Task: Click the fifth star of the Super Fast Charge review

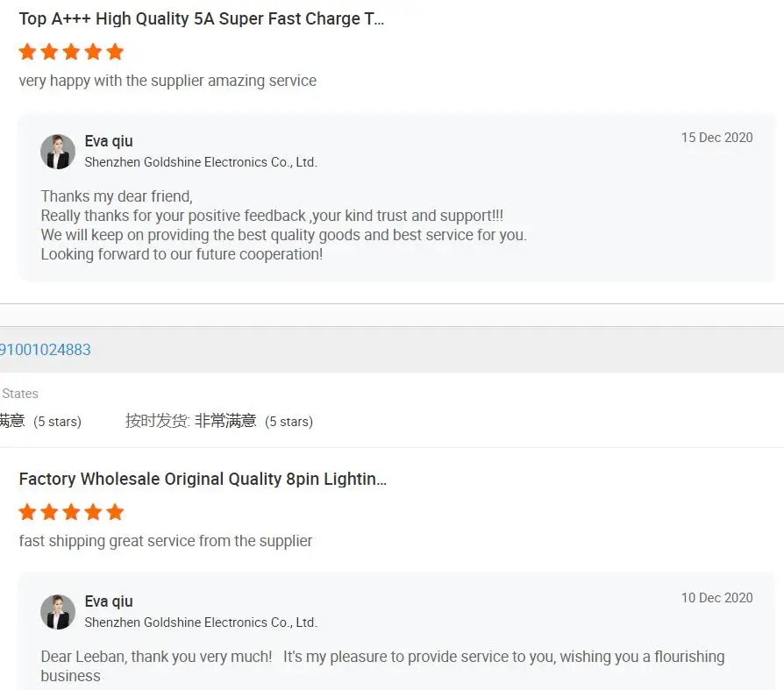Action: [115, 52]
